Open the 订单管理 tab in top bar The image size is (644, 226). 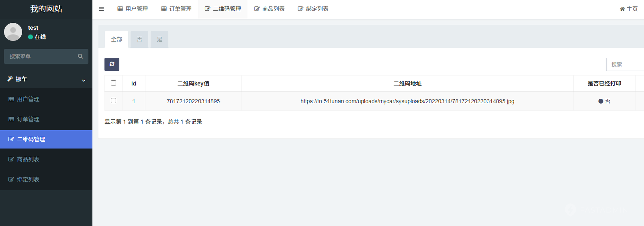176,9
